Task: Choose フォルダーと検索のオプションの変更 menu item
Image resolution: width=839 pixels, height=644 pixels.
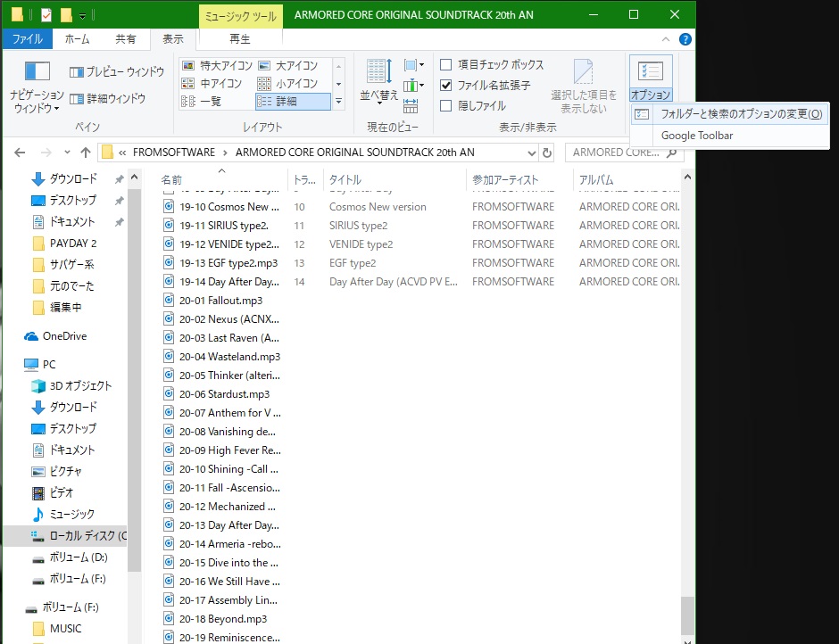Action: click(730, 114)
